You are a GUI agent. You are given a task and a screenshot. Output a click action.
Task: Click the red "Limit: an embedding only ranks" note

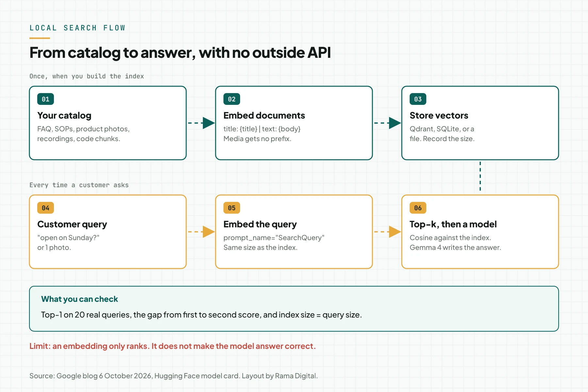(x=172, y=346)
